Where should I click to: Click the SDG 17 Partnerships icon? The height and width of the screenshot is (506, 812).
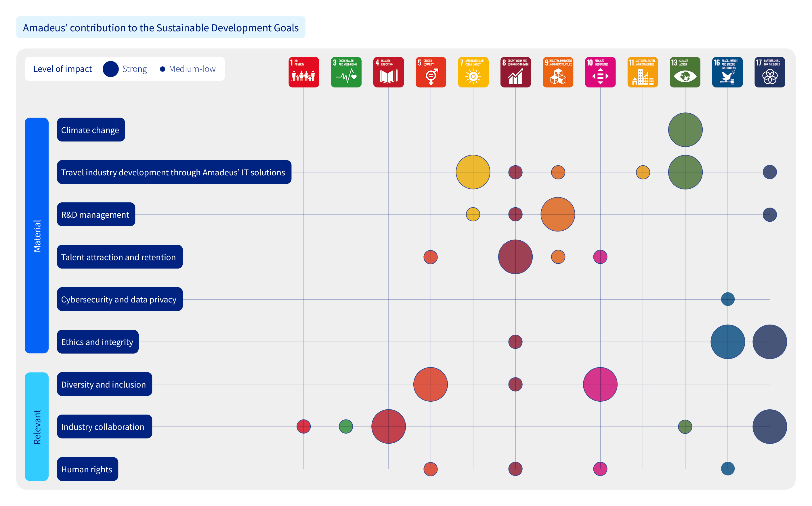pyautogui.click(x=769, y=72)
